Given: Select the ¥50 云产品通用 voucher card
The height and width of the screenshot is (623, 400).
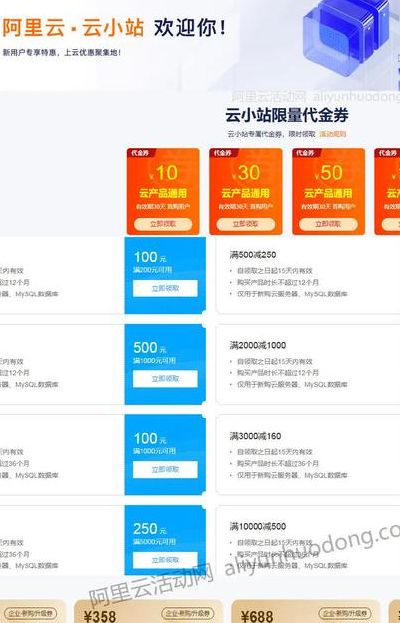Looking at the screenshot, I should pos(329,192).
